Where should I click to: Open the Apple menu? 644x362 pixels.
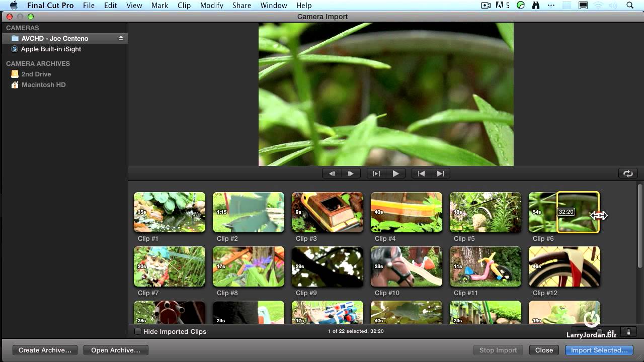pos(13,6)
